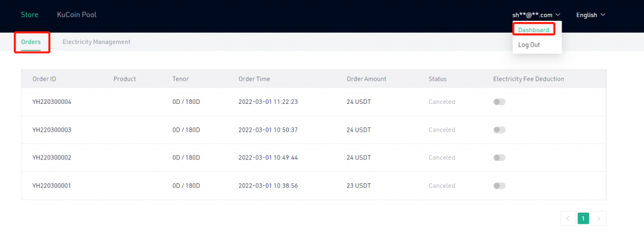This screenshot has width=644, height=233.
Task: Switch to the Orders tab
Action: [31, 42]
